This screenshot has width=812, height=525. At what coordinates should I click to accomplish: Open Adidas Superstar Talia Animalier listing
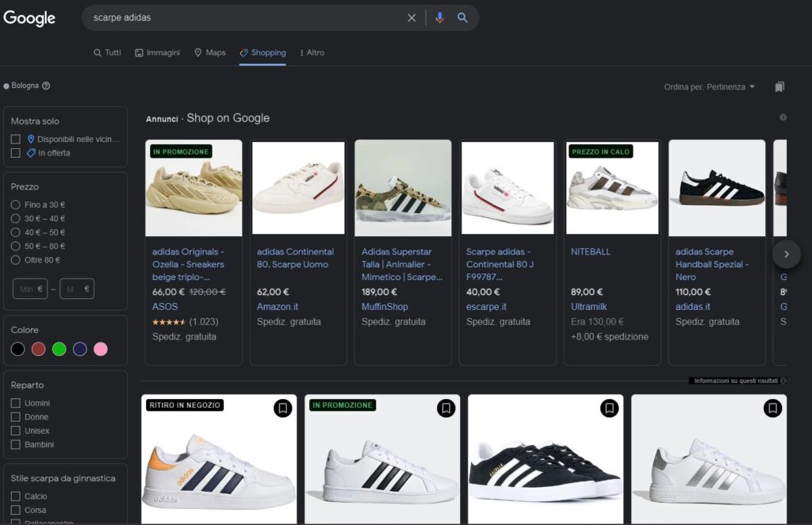(402, 264)
